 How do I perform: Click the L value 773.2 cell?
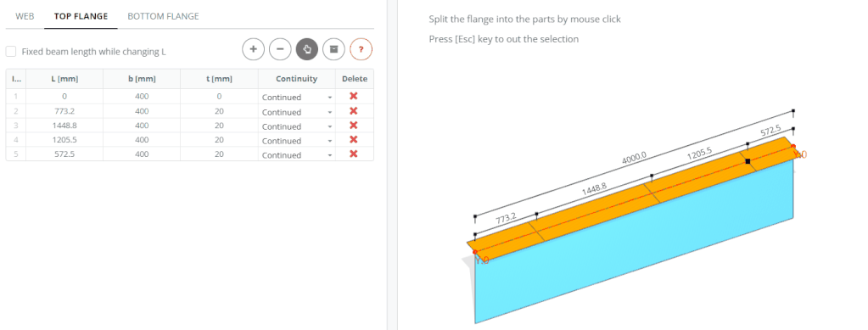click(x=64, y=112)
